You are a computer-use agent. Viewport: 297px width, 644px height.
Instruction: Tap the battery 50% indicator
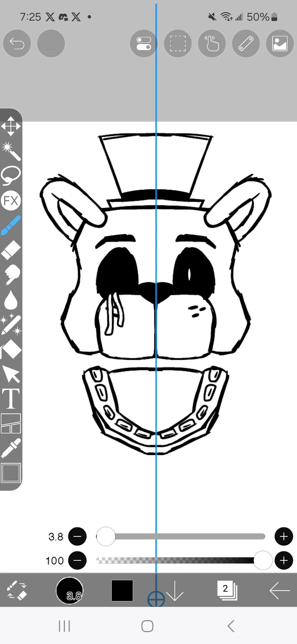262,17
